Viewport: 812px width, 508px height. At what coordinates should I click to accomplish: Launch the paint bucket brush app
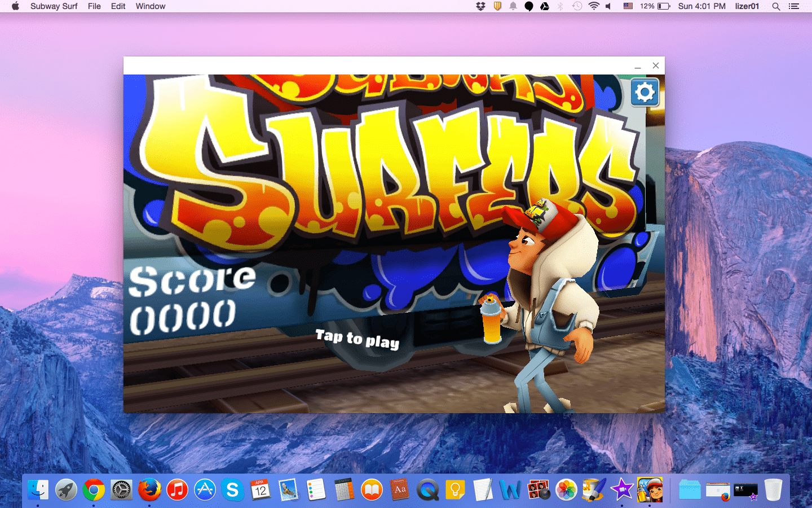click(594, 489)
